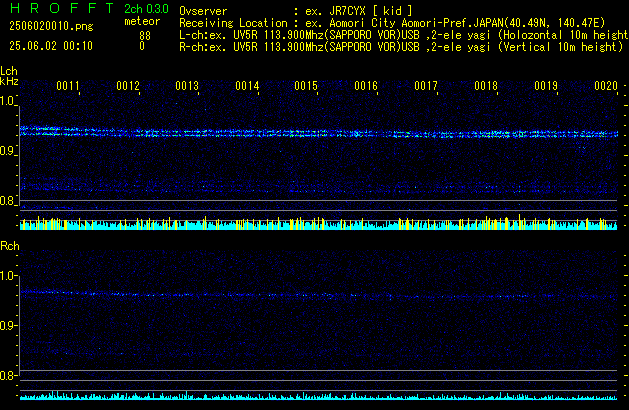629x410 pixels.
Task: Click the L-ch receiver description line
Action: tap(404, 35)
